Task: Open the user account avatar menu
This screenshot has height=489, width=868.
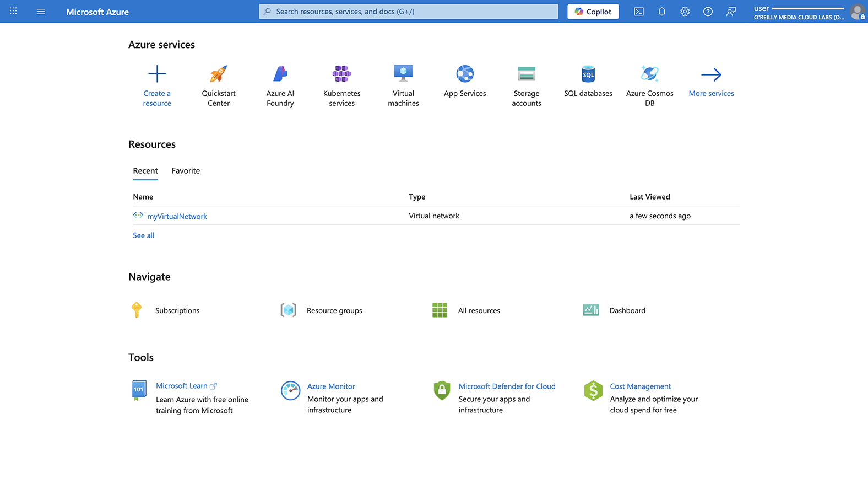Action: (x=858, y=12)
